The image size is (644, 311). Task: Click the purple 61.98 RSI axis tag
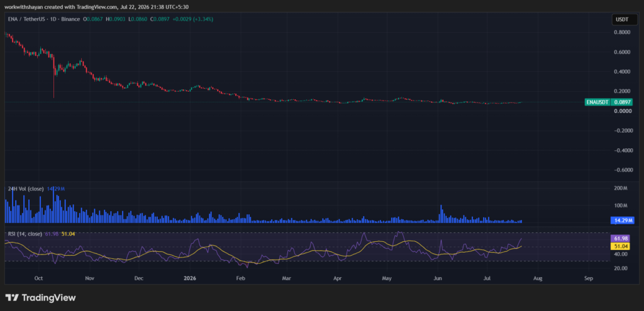(619, 238)
